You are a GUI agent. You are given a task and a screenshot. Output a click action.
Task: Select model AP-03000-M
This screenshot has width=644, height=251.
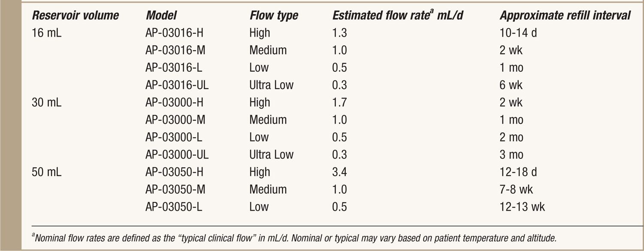coord(175,119)
